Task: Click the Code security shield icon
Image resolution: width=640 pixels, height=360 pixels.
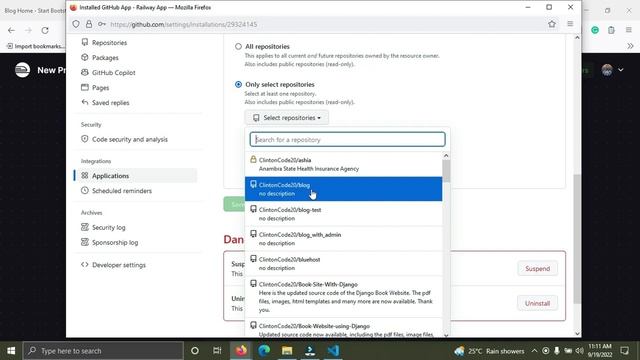Action: (84, 139)
